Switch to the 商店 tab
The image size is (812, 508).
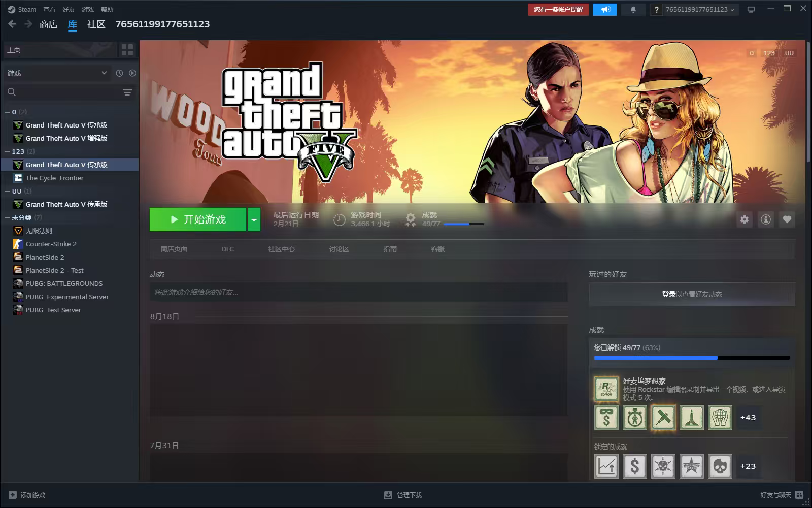(49, 24)
